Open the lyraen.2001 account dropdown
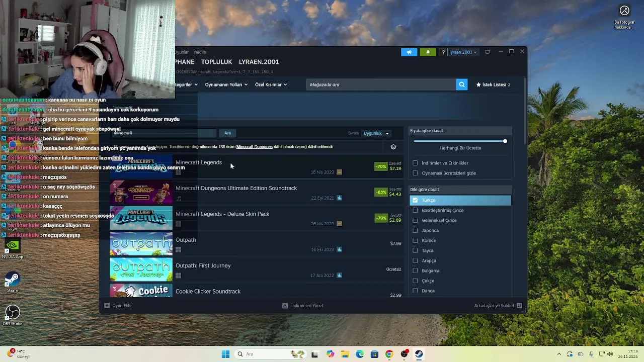Screen dimensions: 644x362 [463, 52]
